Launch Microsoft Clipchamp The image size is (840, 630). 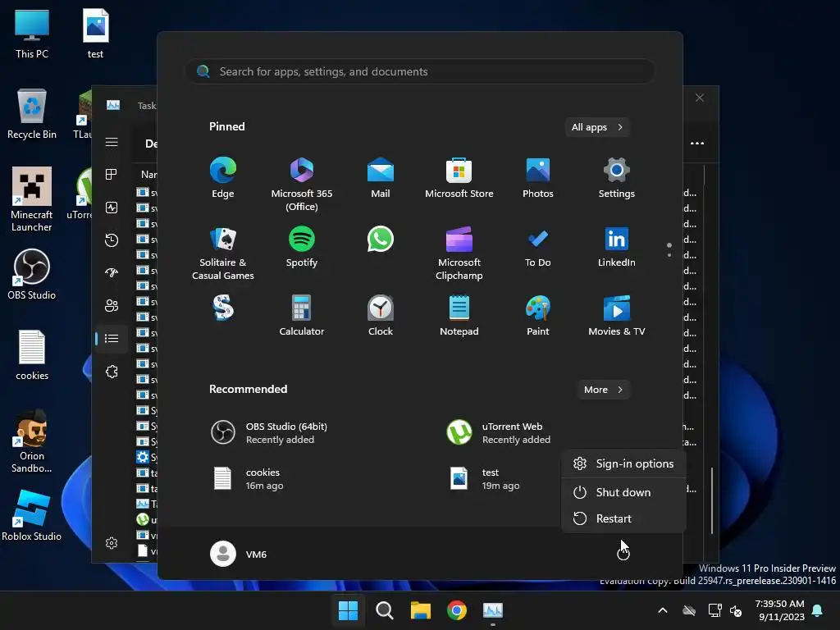(x=459, y=253)
